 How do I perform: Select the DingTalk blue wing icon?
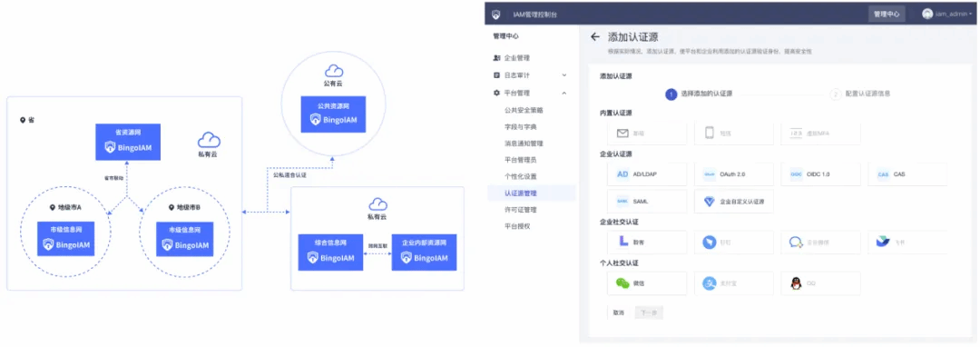click(710, 242)
